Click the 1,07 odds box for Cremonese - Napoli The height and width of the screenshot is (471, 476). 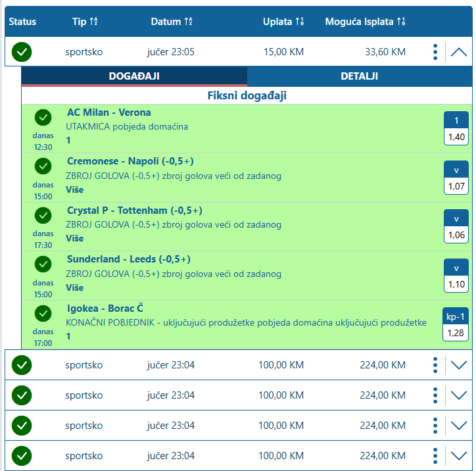(x=456, y=178)
